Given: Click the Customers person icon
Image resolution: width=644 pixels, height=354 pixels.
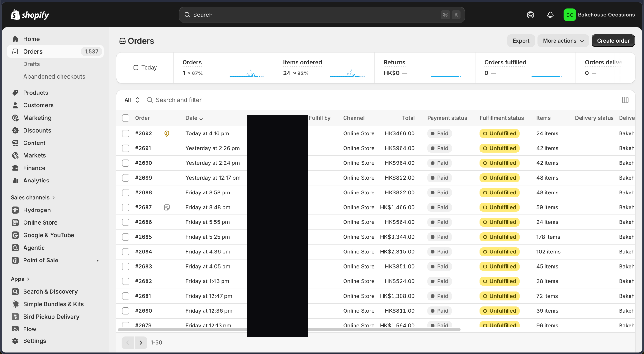Looking at the screenshot, I should click(x=15, y=105).
